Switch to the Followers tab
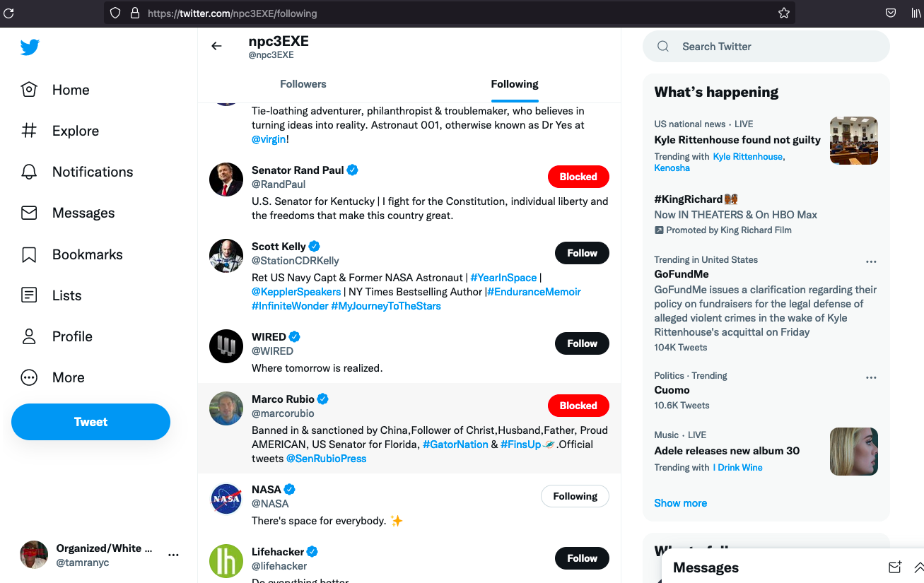 tap(303, 84)
